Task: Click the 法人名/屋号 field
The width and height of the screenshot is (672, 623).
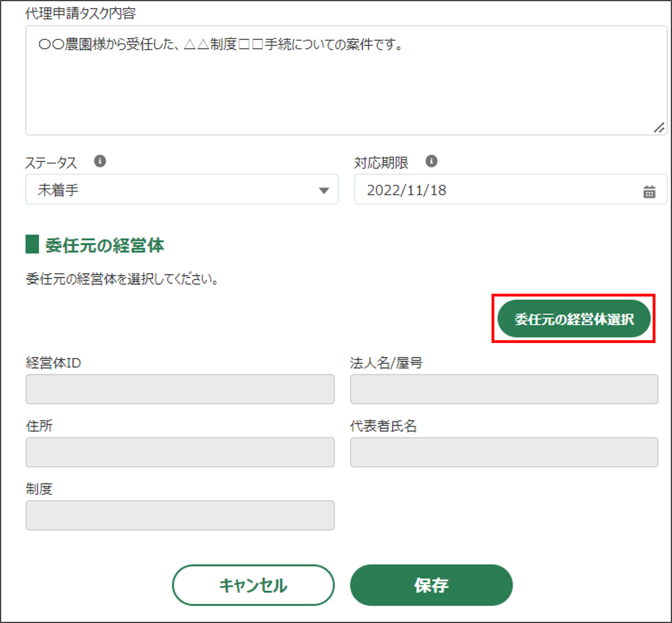Action: pyautogui.click(x=504, y=389)
